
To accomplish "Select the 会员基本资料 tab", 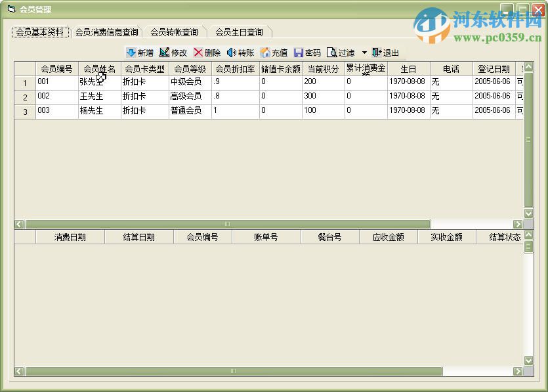I will pos(39,31).
